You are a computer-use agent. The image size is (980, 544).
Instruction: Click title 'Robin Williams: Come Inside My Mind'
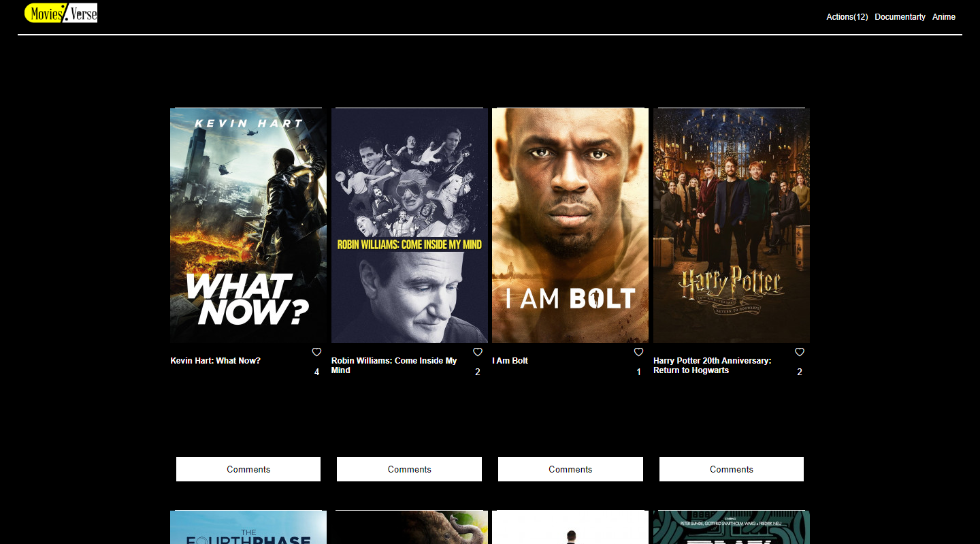tap(394, 366)
